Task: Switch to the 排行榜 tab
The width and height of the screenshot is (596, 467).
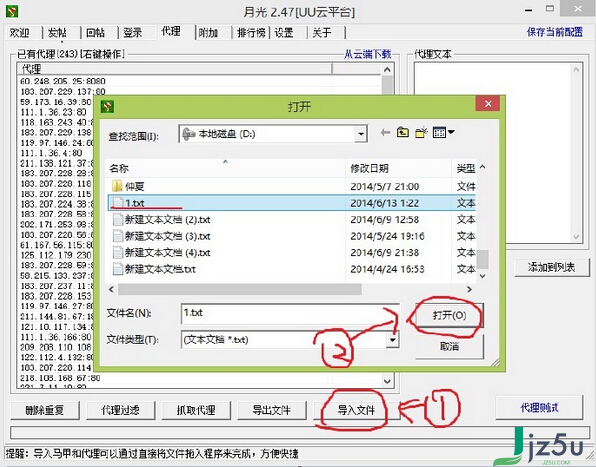Action: tap(251, 33)
